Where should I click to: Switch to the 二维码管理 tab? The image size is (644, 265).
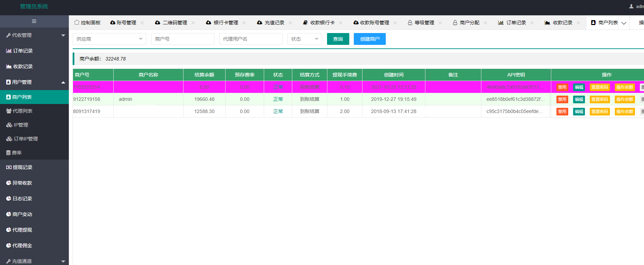[x=171, y=23]
